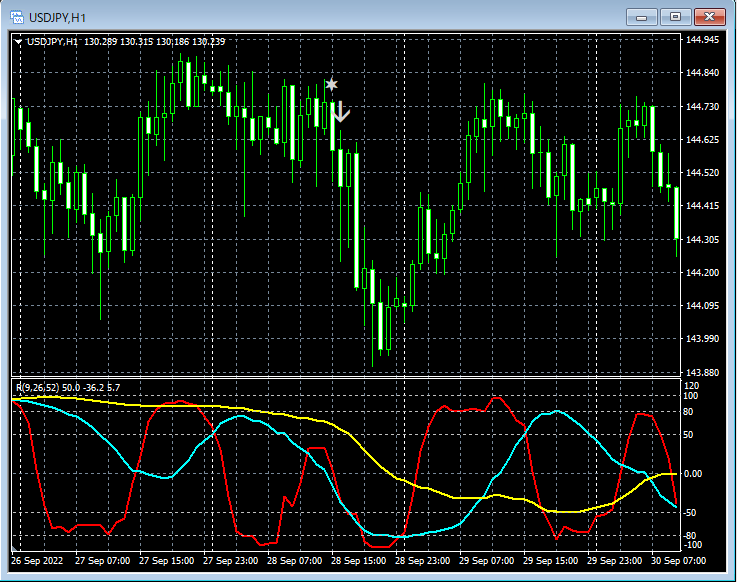Click the 144.200 price axis label

[x=703, y=272]
